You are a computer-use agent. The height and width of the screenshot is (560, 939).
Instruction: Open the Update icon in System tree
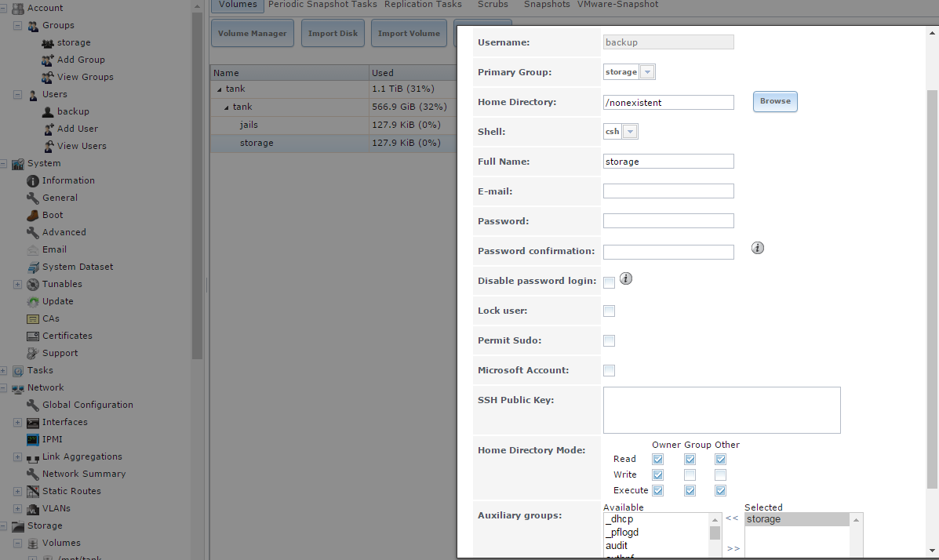(33, 301)
